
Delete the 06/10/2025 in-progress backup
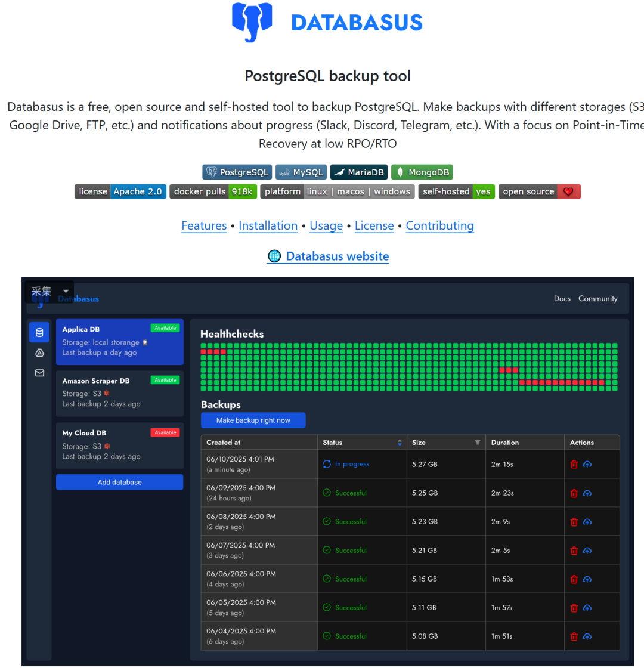click(574, 465)
